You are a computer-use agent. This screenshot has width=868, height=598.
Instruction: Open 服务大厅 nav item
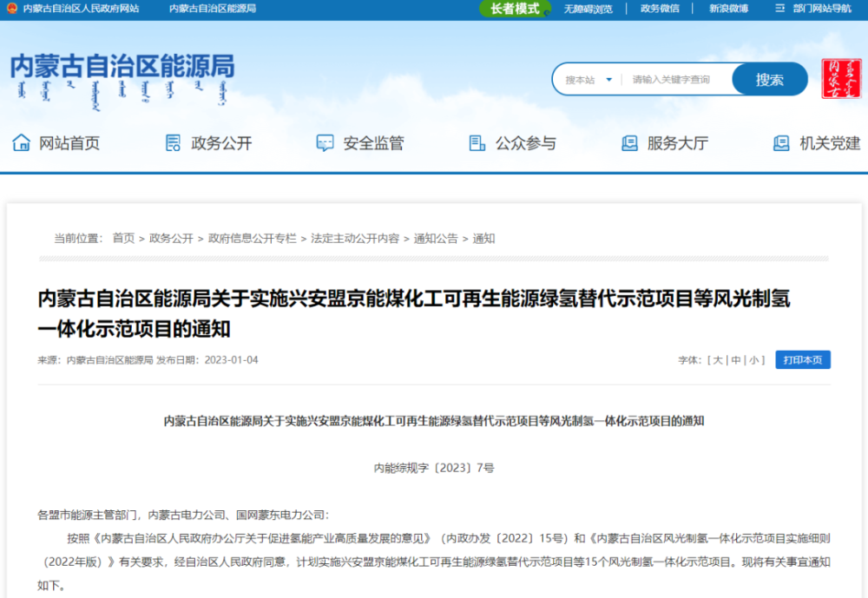pos(678,143)
